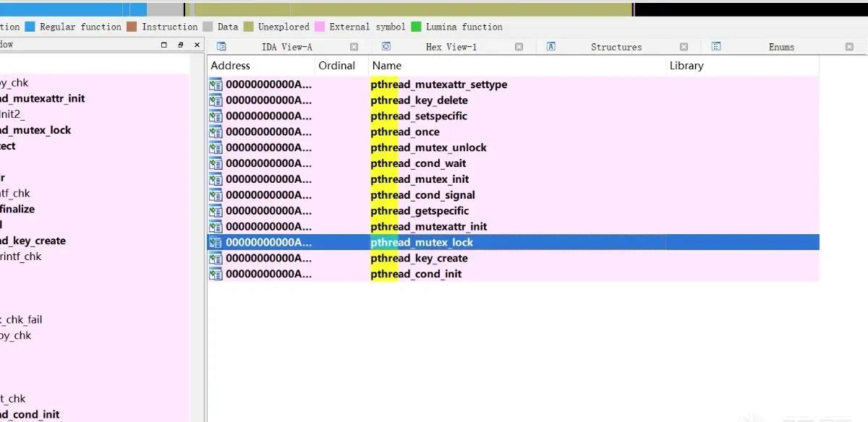Click the Enums tab icon
This screenshot has height=422, width=868.
coord(716,47)
